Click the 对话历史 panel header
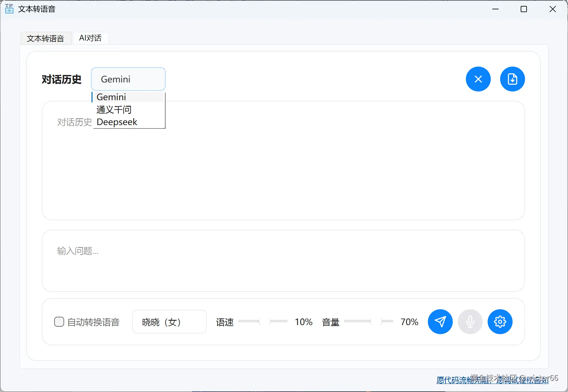 (x=61, y=79)
